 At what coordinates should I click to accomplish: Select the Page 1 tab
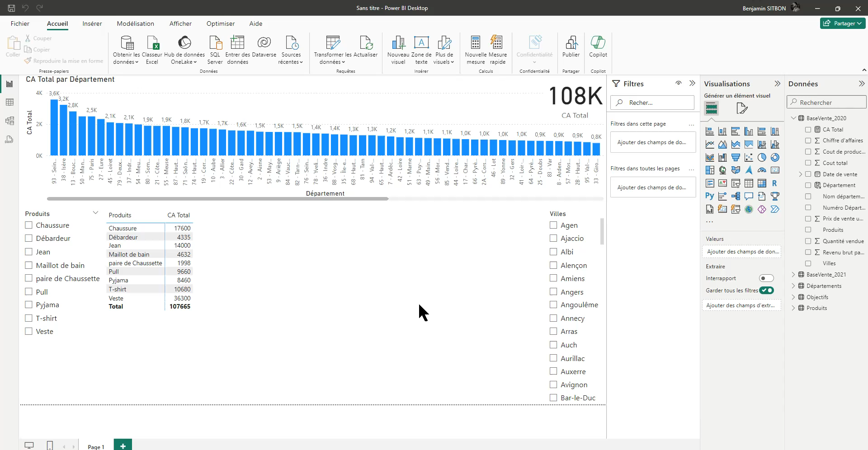pos(96,446)
